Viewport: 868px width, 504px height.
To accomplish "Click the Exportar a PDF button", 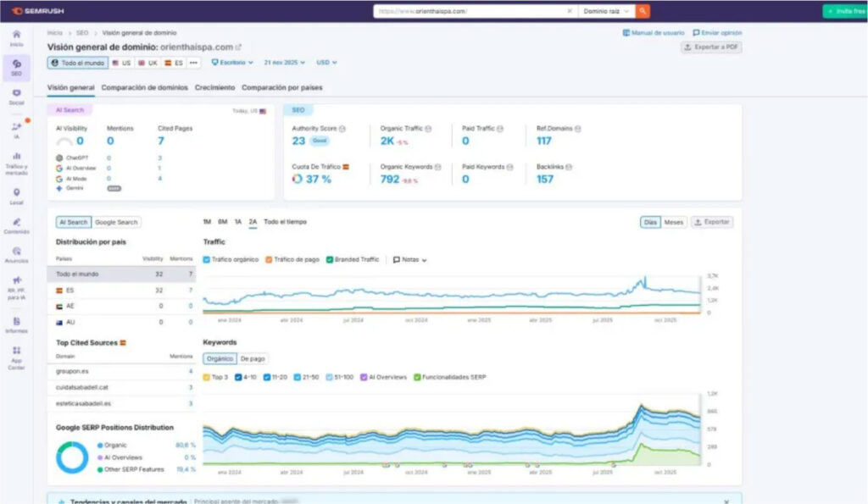I will coord(711,47).
